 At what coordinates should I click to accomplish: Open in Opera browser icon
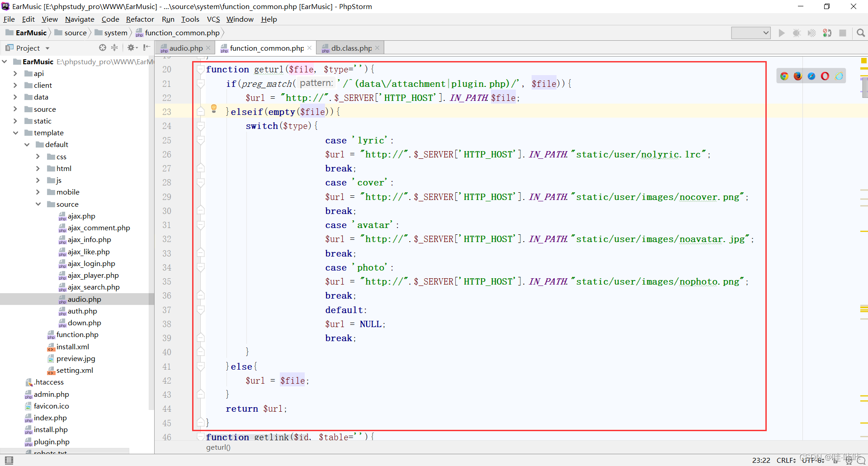pyautogui.click(x=825, y=76)
